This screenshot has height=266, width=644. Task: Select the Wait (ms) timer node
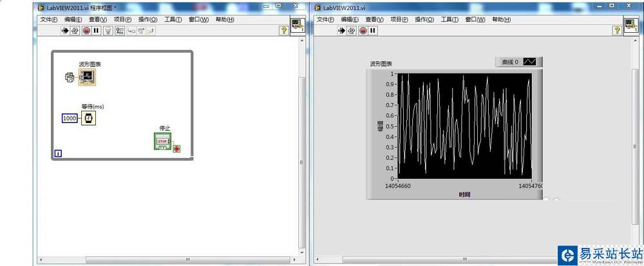click(88, 118)
